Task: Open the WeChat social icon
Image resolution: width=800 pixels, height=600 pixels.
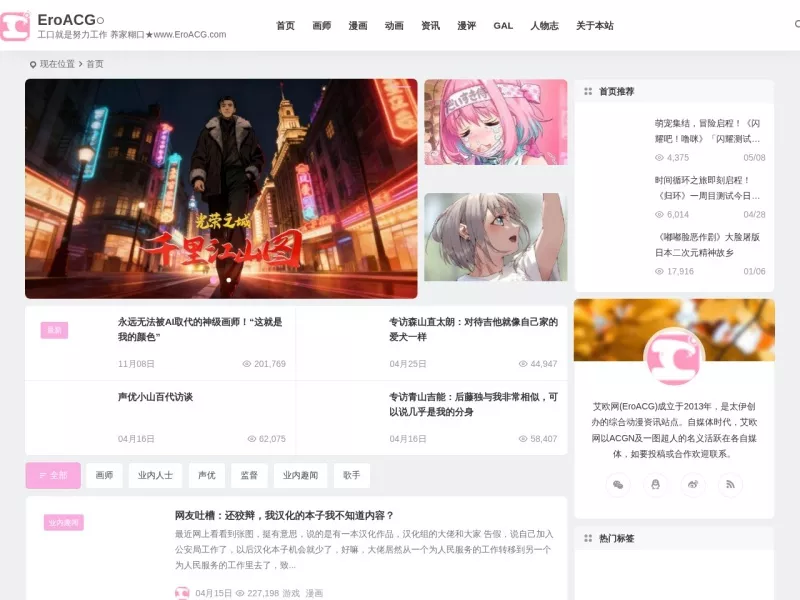Action: click(618, 484)
